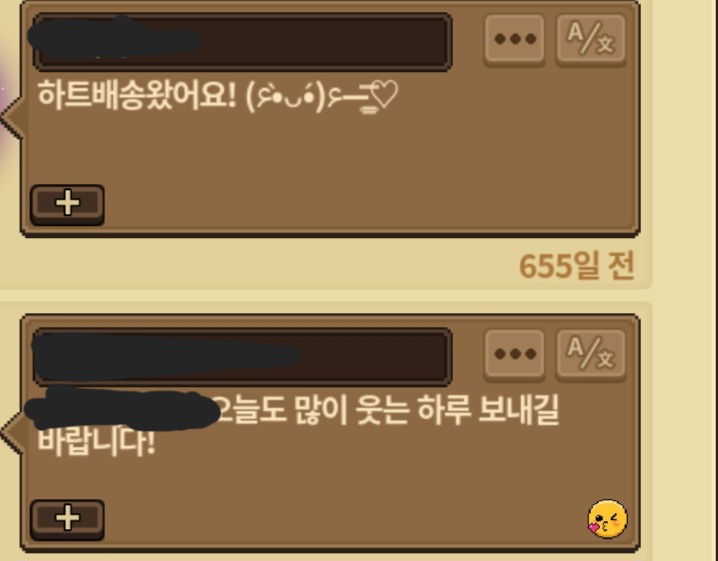Add a reaction to the 하트배송왔어요 message
718x561 pixels.
point(67,205)
